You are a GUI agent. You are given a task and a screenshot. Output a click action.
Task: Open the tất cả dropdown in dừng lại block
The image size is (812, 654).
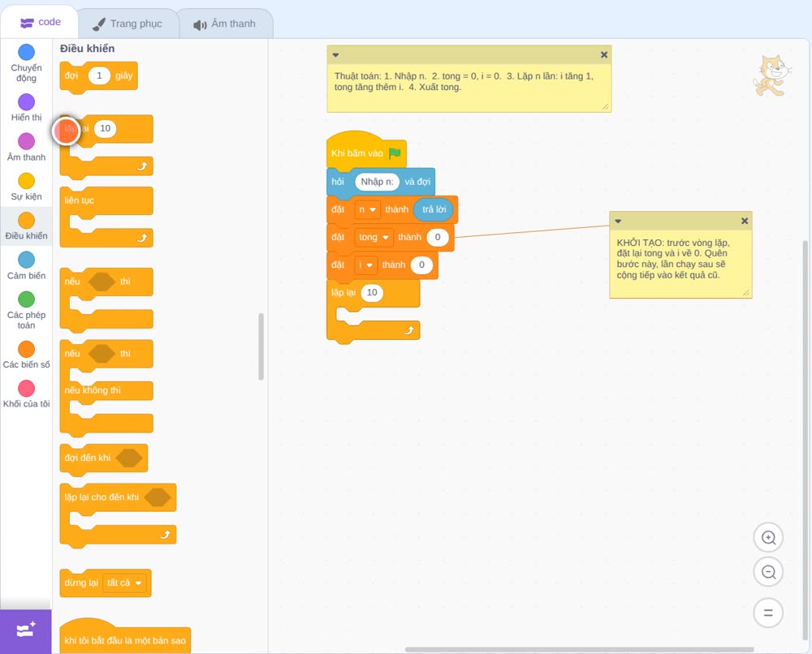[x=124, y=583]
